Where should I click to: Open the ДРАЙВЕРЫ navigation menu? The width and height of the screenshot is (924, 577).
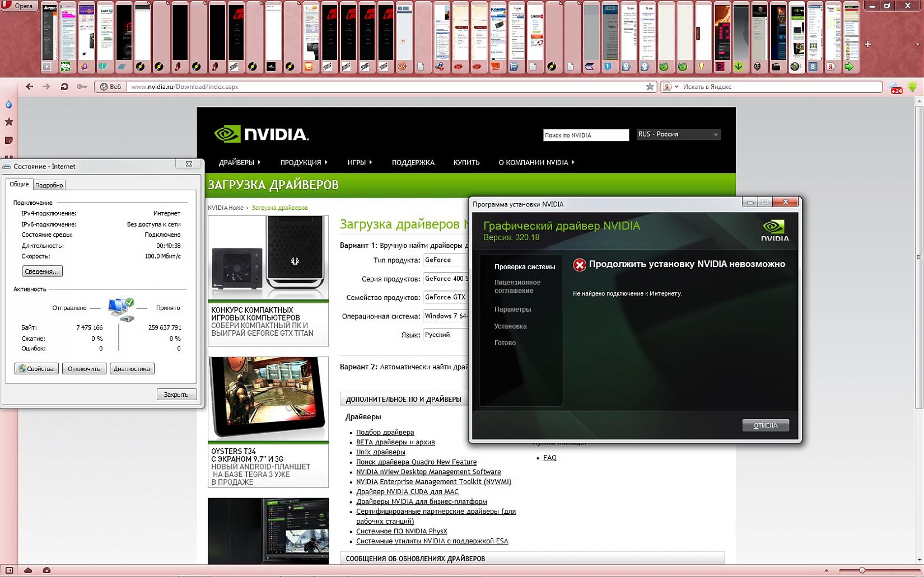(x=240, y=162)
